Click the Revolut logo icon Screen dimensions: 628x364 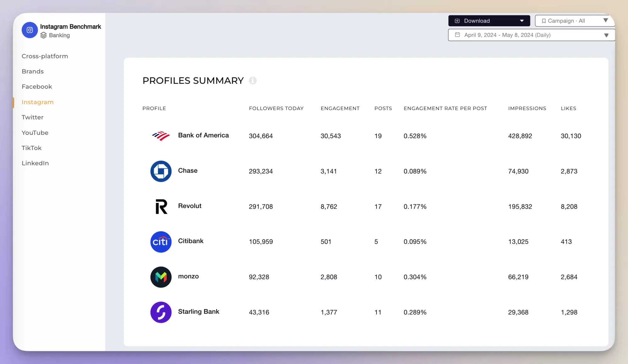(161, 206)
